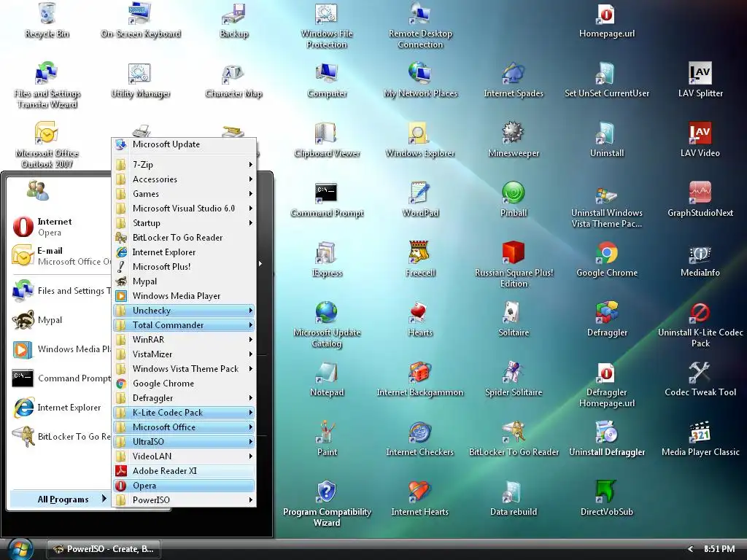This screenshot has width=747, height=560.
Task: Open Program Compatibility Wizard icon
Action: pyautogui.click(x=327, y=504)
